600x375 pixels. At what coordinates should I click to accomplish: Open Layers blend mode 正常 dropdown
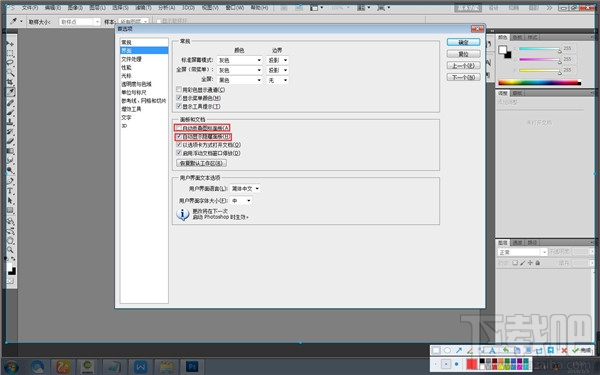click(523, 252)
